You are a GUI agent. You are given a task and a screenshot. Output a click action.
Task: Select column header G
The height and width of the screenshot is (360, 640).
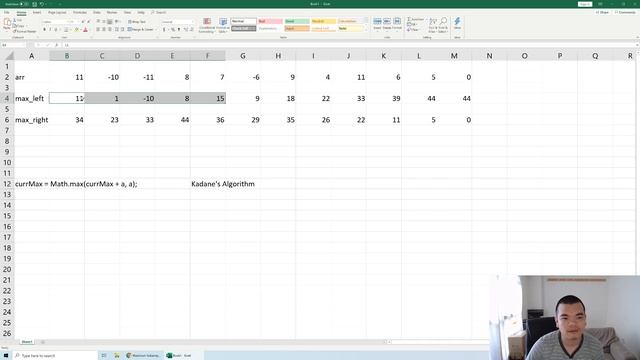(x=243, y=56)
